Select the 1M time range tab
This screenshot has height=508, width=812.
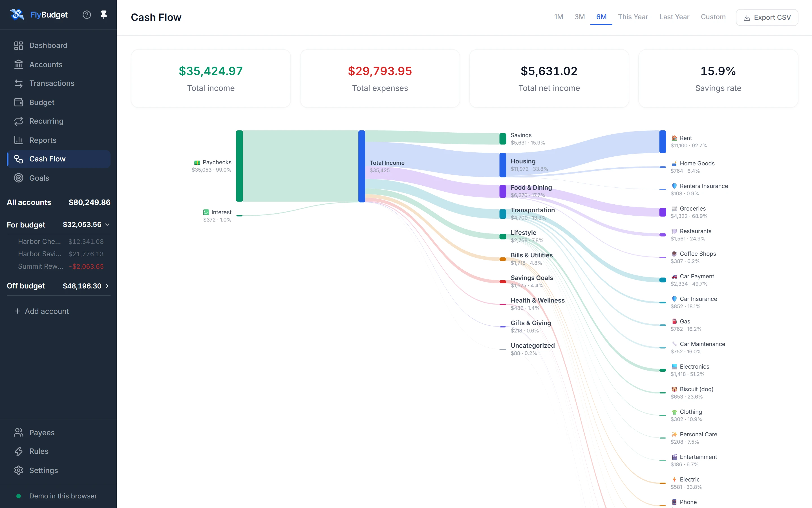[558, 17]
